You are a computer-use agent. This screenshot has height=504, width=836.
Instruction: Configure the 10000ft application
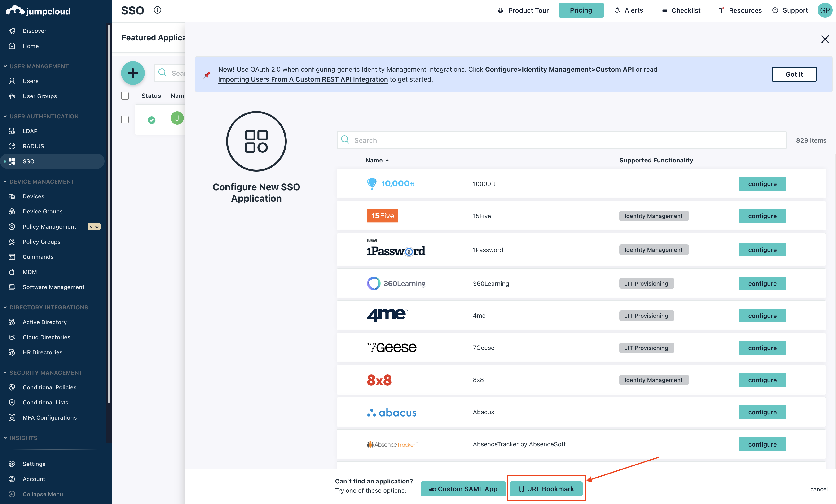pyautogui.click(x=762, y=183)
